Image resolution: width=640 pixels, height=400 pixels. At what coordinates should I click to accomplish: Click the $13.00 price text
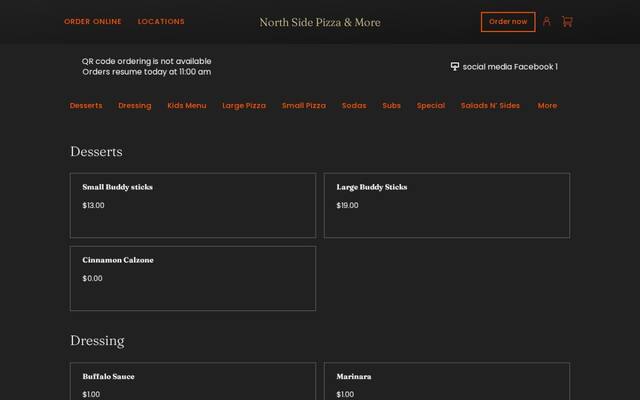coord(93,205)
